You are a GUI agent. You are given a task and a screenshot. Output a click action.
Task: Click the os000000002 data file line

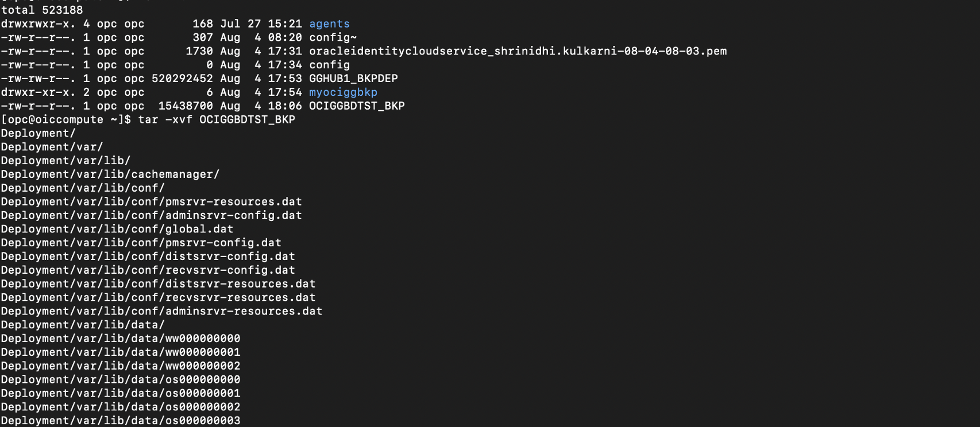coord(121,407)
